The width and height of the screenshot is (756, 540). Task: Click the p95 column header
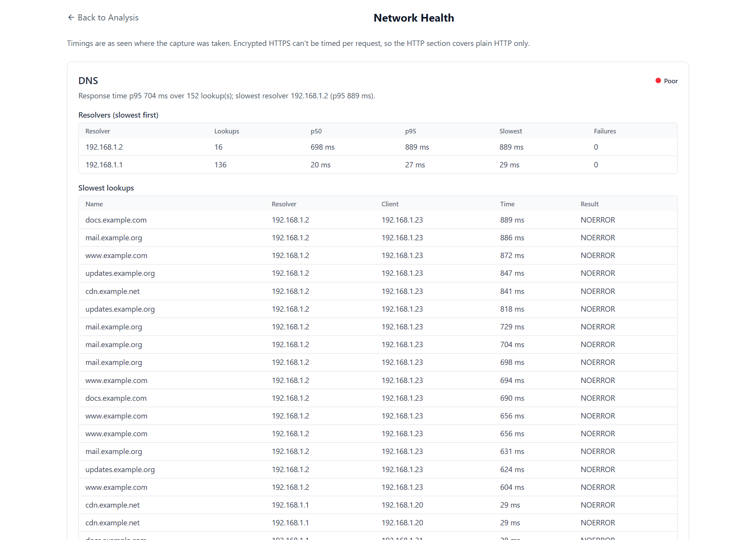tap(411, 131)
